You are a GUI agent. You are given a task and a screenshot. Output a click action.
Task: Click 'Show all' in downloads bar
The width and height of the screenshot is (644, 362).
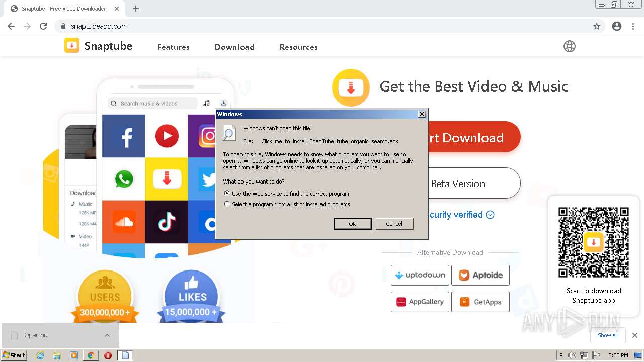coord(608,335)
